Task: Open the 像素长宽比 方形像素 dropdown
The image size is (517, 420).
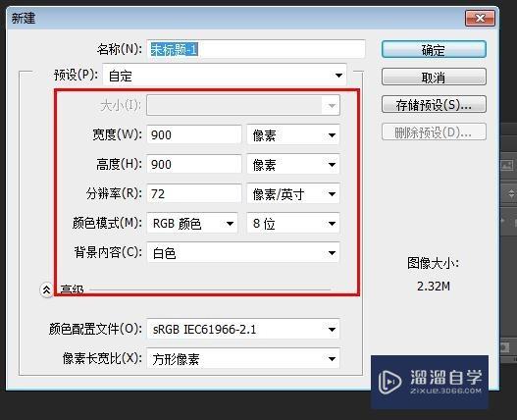Action: pyautogui.click(x=243, y=358)
